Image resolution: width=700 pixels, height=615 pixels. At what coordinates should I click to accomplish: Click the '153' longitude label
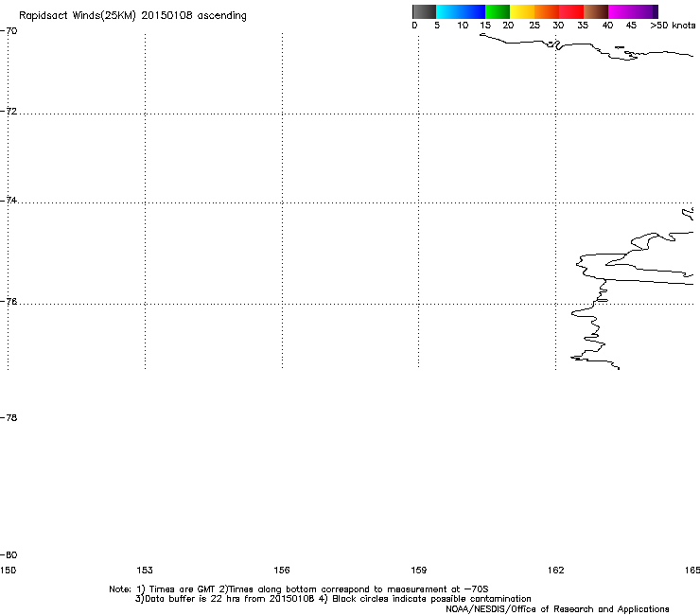click(145, 570)
